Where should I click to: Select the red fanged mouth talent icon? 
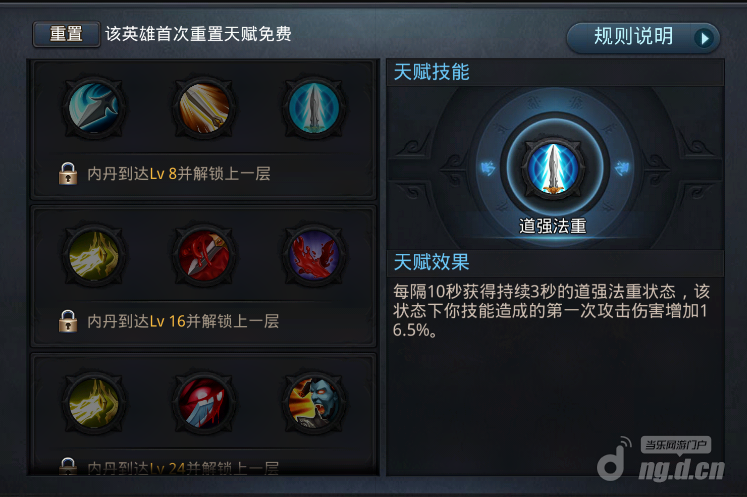pyautogui.click(x=204, y=403)
